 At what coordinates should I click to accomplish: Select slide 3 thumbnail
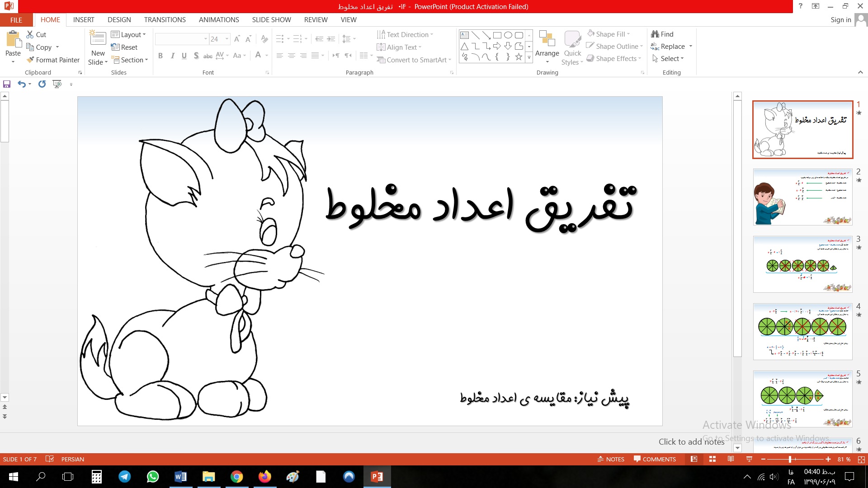click(802, 264)
